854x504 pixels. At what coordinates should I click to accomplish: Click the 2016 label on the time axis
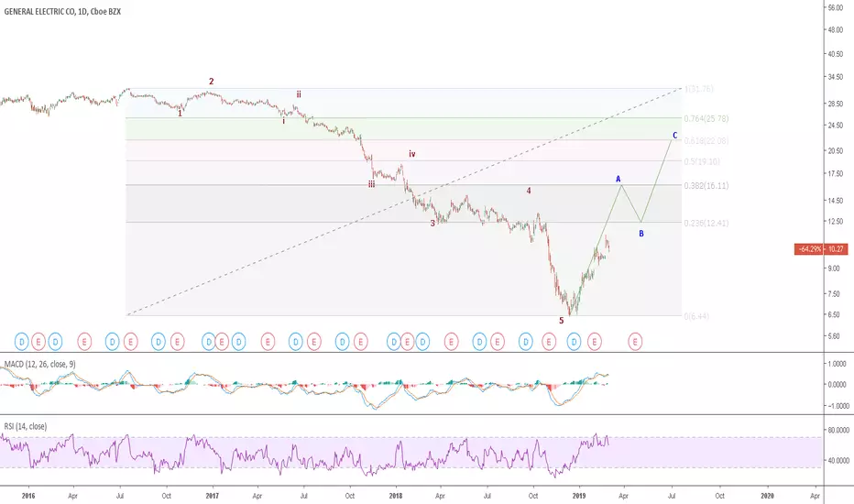click(x=27, y=496)
